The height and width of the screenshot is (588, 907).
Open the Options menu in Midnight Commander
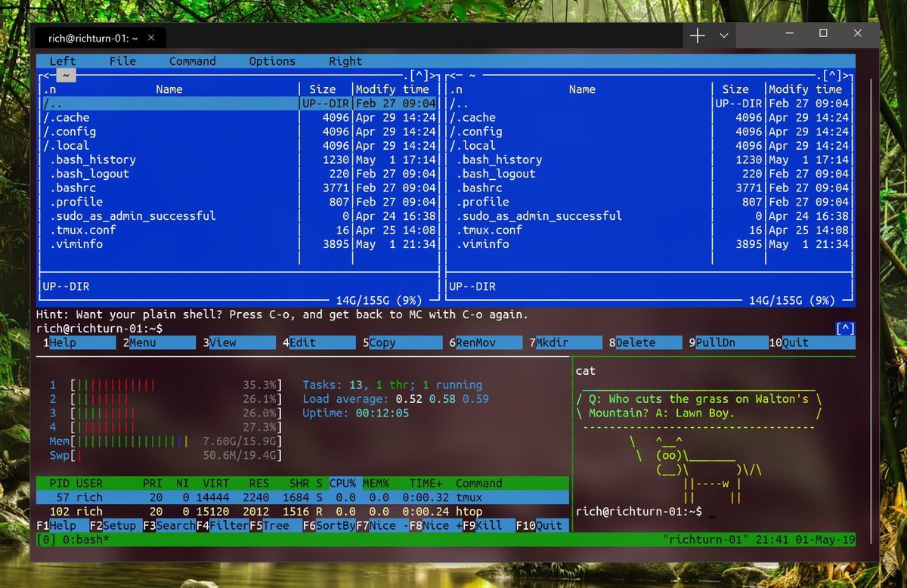tap(271, 61)
